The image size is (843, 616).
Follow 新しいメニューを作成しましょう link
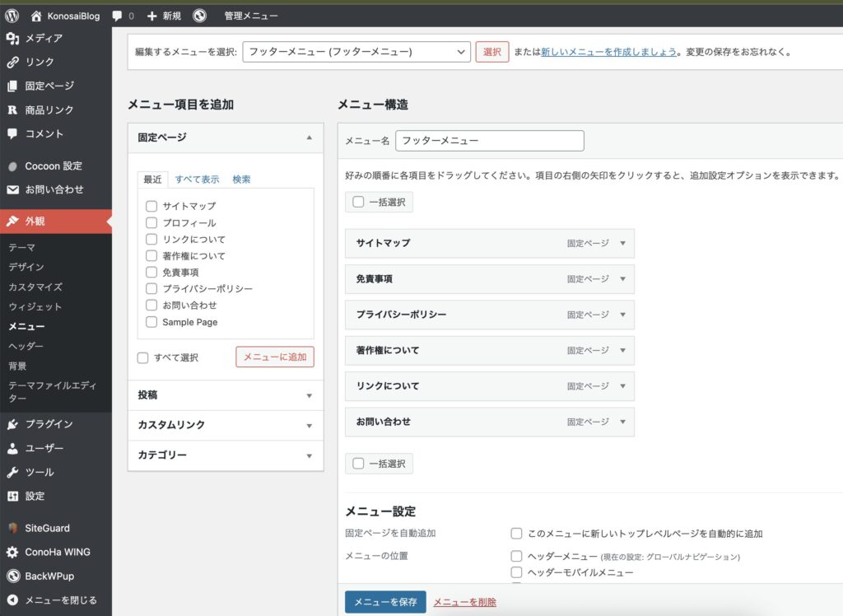[608, 52]
